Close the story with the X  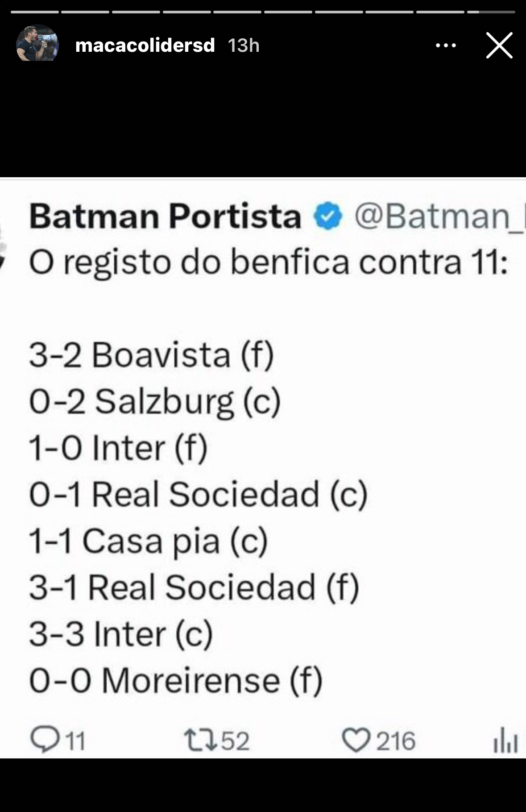click(499, 46)
